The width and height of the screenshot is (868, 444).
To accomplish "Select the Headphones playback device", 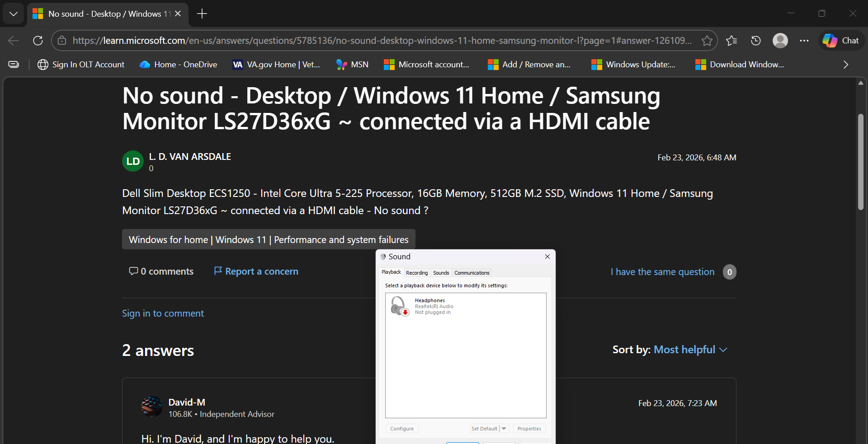I will [x=466, y=306].
